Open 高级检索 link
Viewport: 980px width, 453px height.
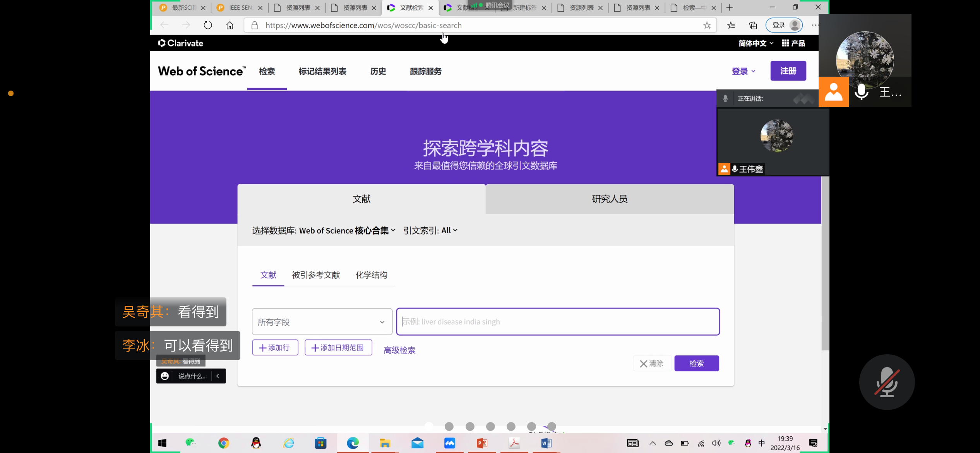pyautogui.click(x=399, y=350)
